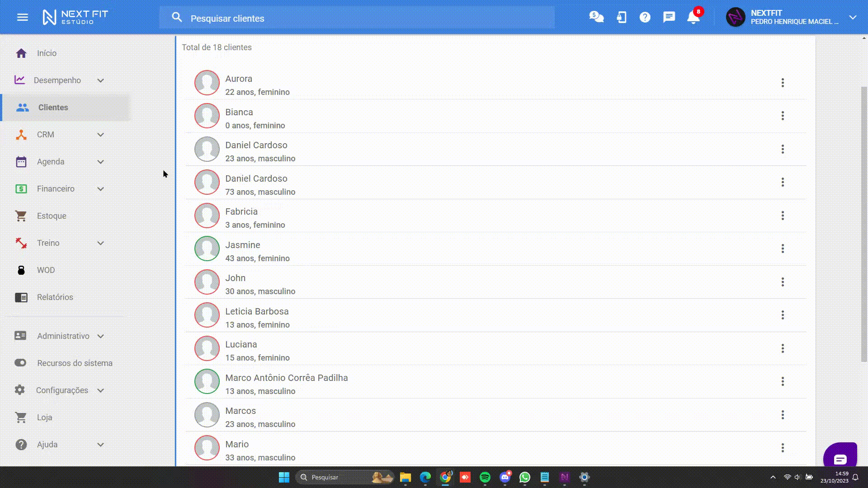The image size is (868, 488).
Task: Open three-dot options for Aurora
Action: click(783, 83)
